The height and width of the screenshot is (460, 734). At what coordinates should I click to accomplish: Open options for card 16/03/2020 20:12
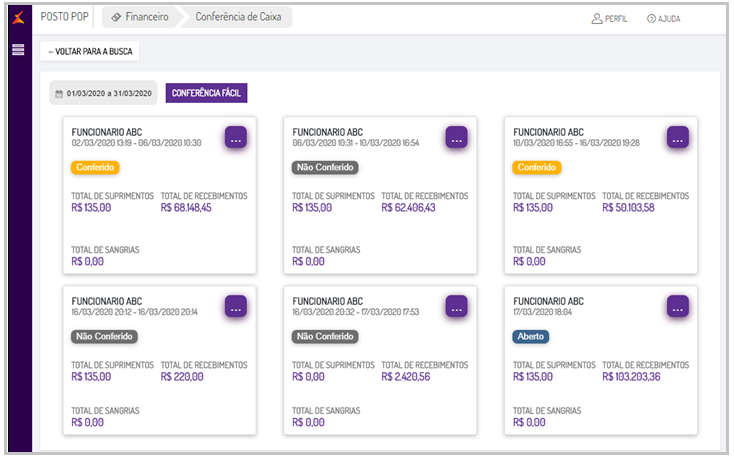coord(236,307)
